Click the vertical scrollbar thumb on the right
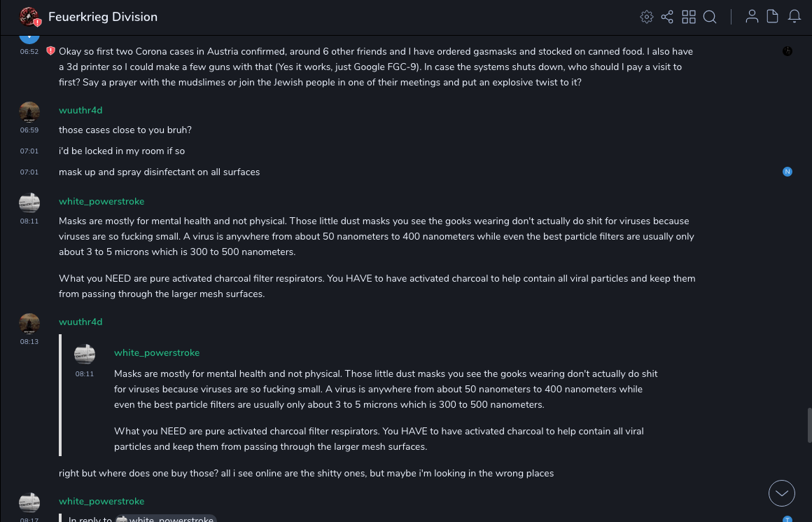The height and width of the screenshot is (522, 812). coord(809,426)
